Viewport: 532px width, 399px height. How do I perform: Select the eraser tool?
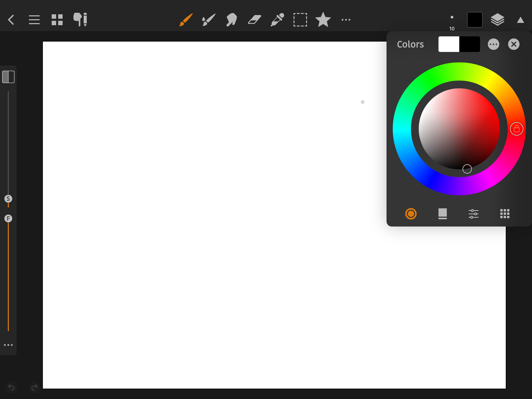pyautogui.click(x=254, y=20)
